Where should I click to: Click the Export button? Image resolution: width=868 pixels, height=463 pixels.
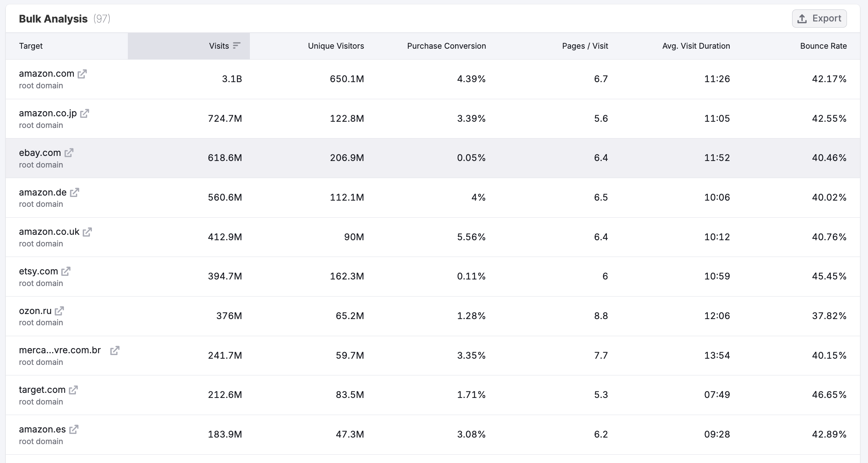pyautogui.click(x=819, y=19)
